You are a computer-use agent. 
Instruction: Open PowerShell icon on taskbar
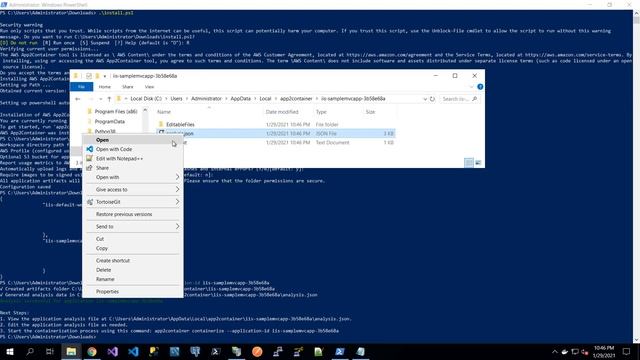pos(340,352)
